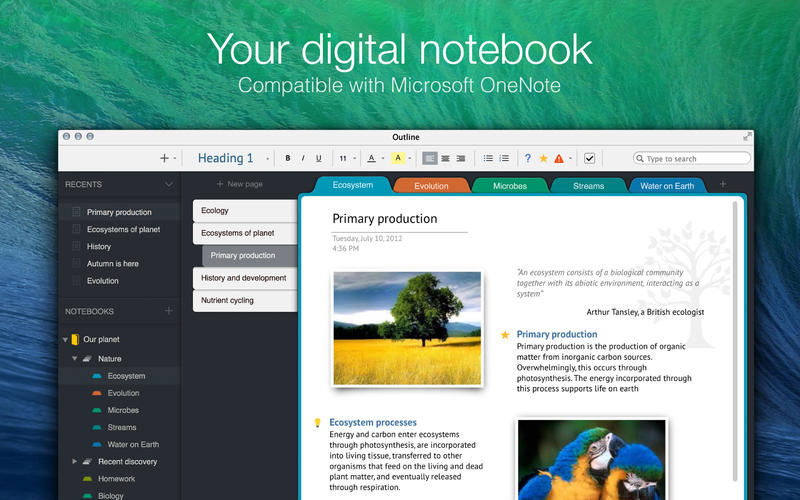800x500 pixels.
Task: Switch to the Microbes tab
Action: (510, 186)
